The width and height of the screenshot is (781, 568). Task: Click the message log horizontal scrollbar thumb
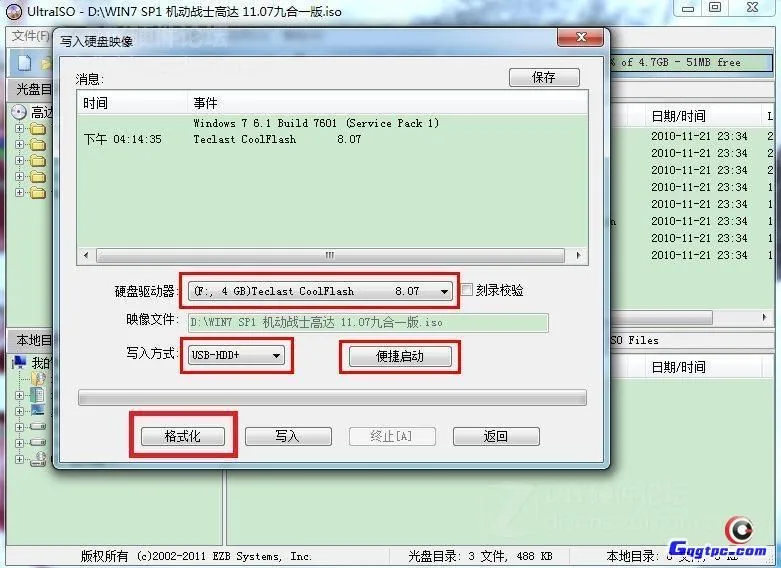click(x=330, y=255)
